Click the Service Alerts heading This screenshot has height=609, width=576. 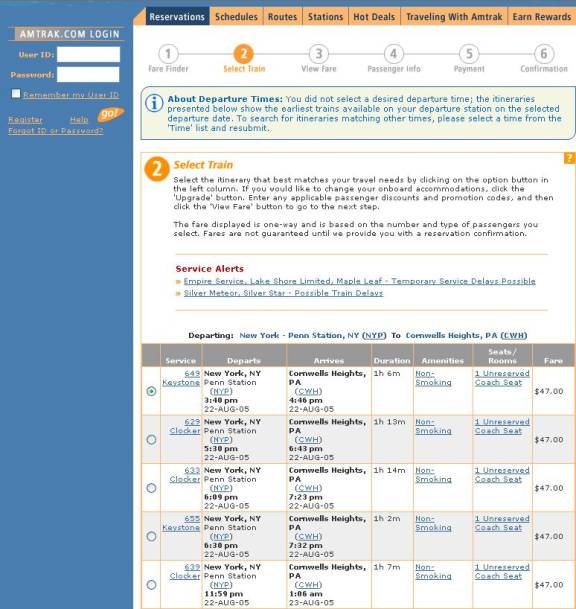209,269
